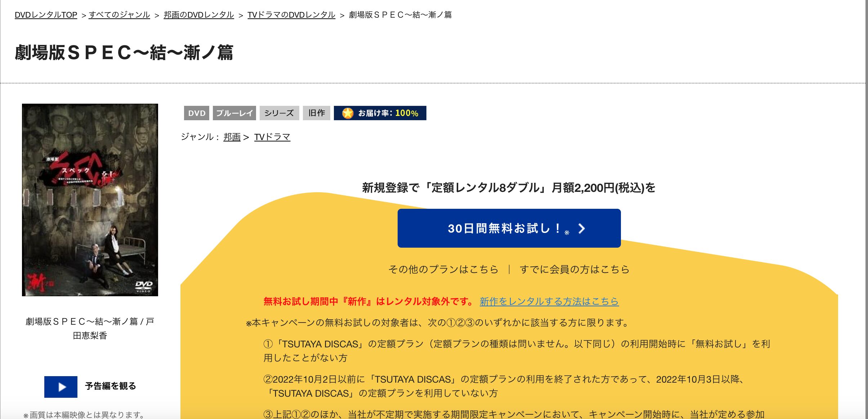
Task: Click the シリーズ badge
Action: pyautogui.click(x=279, y=113)
